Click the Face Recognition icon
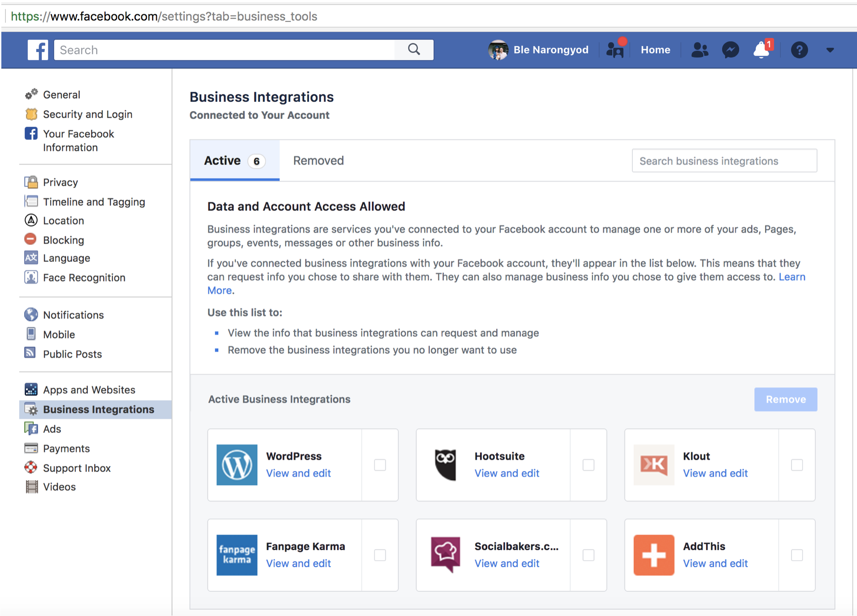This screenshot has width=857, height=616. (x=31, y=277)
